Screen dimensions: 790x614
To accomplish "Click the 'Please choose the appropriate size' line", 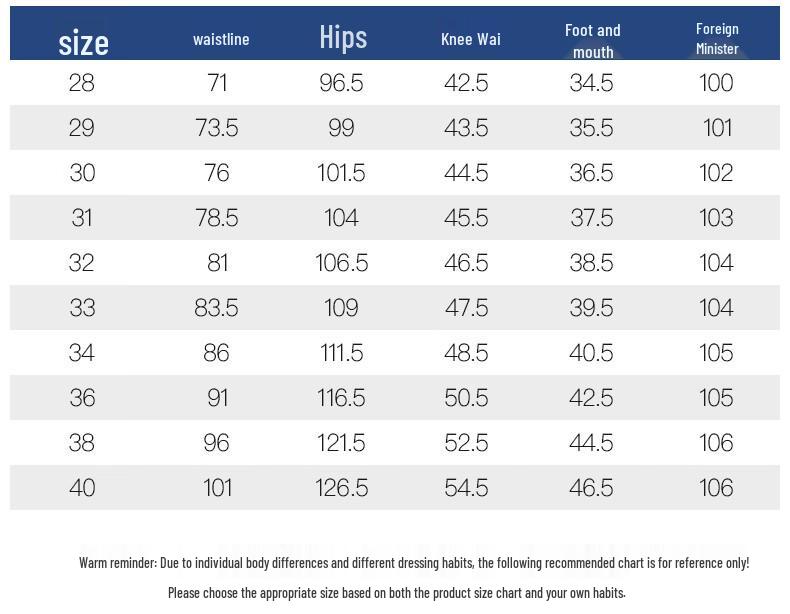I will pos(396,593).
